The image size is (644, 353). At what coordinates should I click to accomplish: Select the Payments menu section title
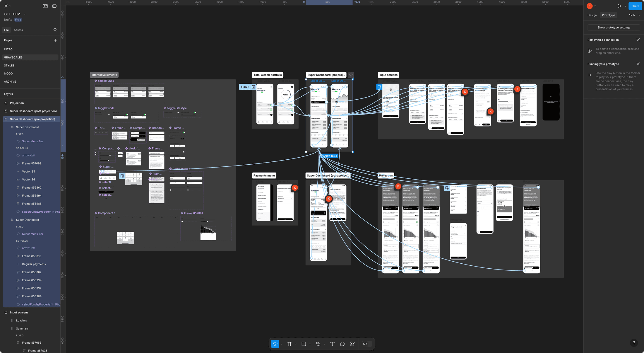[x=264, y=176]
